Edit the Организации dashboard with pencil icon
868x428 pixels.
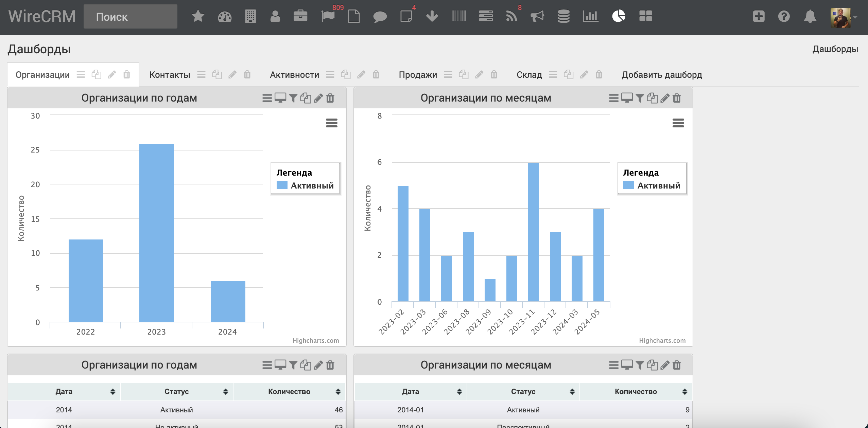pyautogui.click(x=112, y=74)
